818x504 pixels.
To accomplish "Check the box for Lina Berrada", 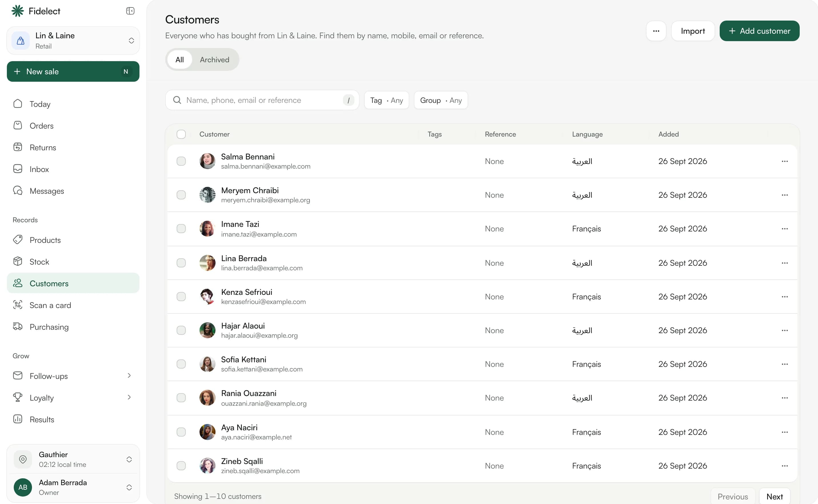I will 181,263.
